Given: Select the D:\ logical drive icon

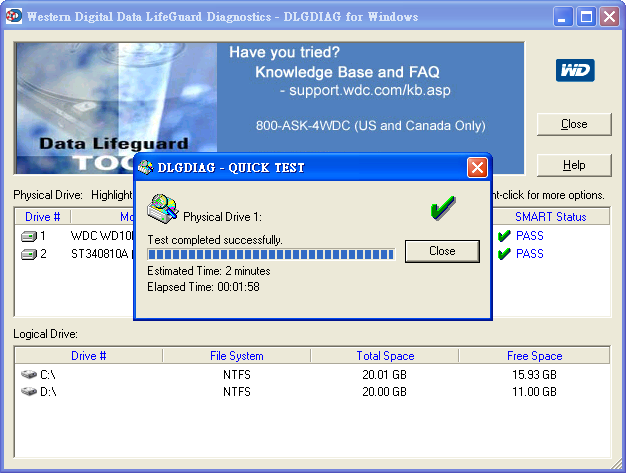Looking at the screenshot, I should click(29, 392).
